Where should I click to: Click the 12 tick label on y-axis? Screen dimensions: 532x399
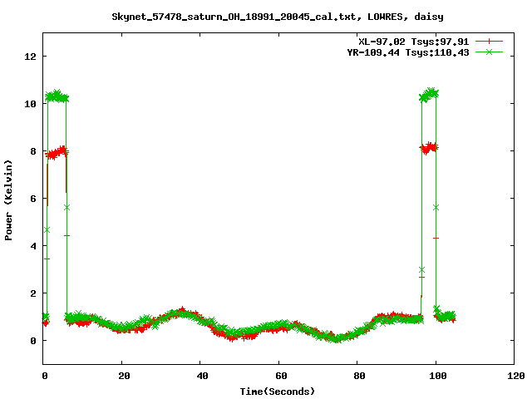30,57
